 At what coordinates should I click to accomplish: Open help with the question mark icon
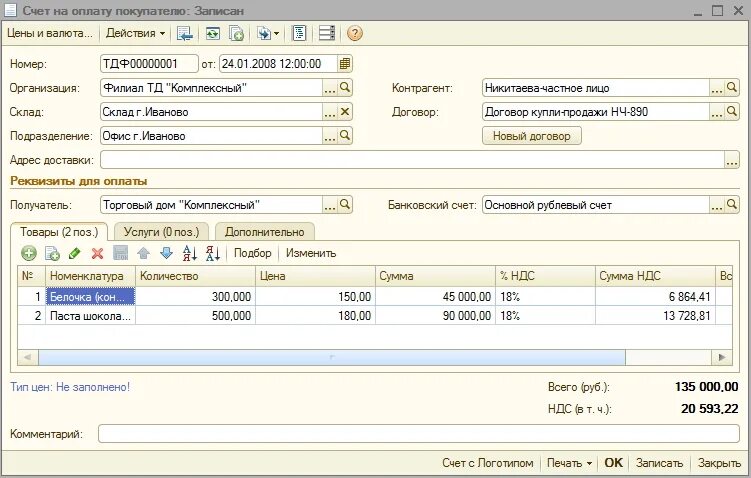click(354, 34)
